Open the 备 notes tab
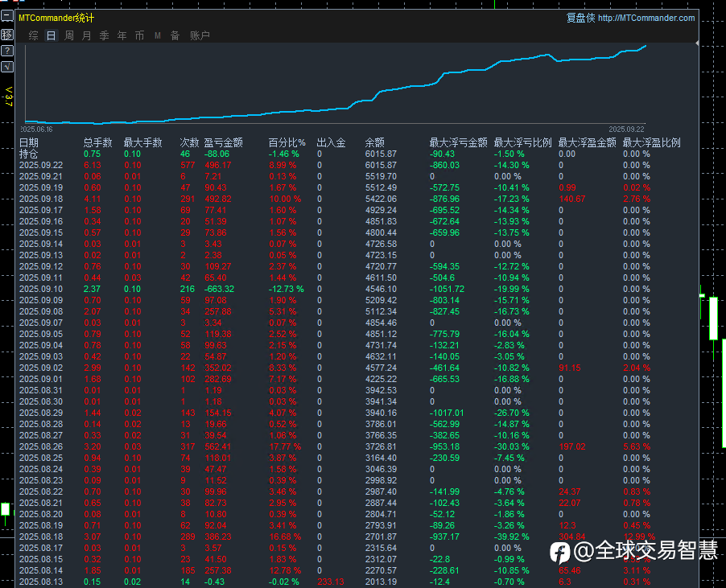The image size is (726, 588). 175,35
